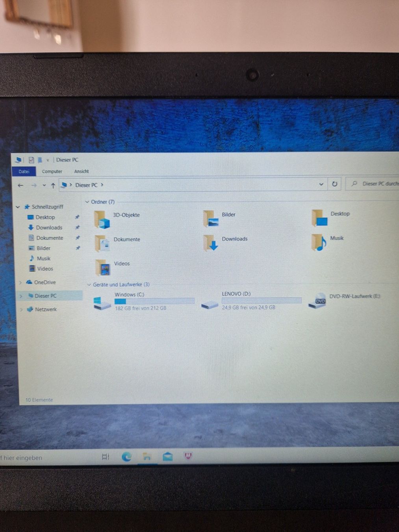Screen dimensions: 399x532
Task: Click Musik in Schnellzugriff sidebar
Action: click(x=43, y=258)
